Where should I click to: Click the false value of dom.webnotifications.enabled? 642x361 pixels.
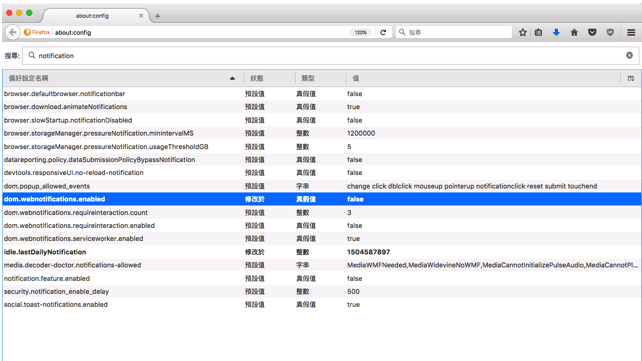[355, 199]
